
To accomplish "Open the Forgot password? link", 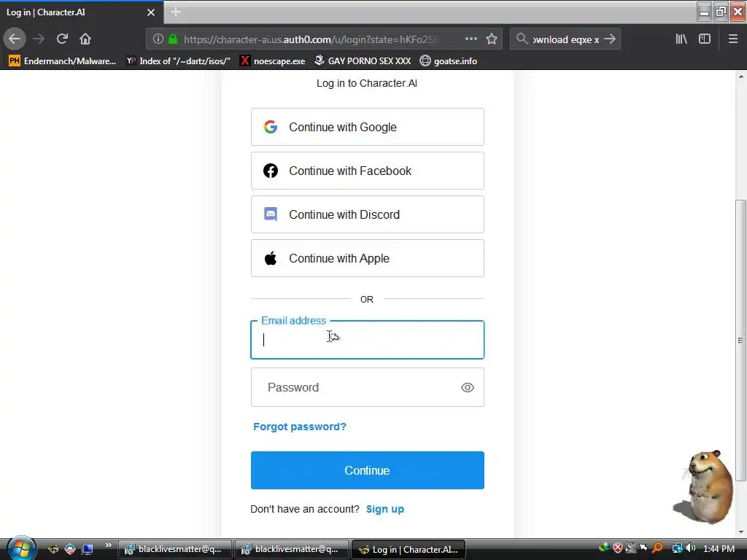I will coord(300,427).
